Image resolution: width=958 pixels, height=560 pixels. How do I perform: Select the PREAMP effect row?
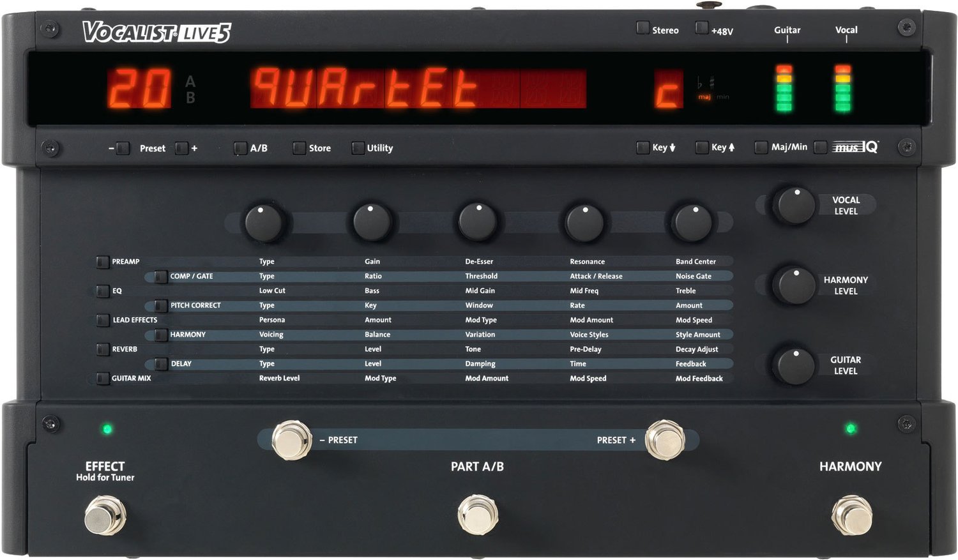pyautogui.click(x=103, y=262)
